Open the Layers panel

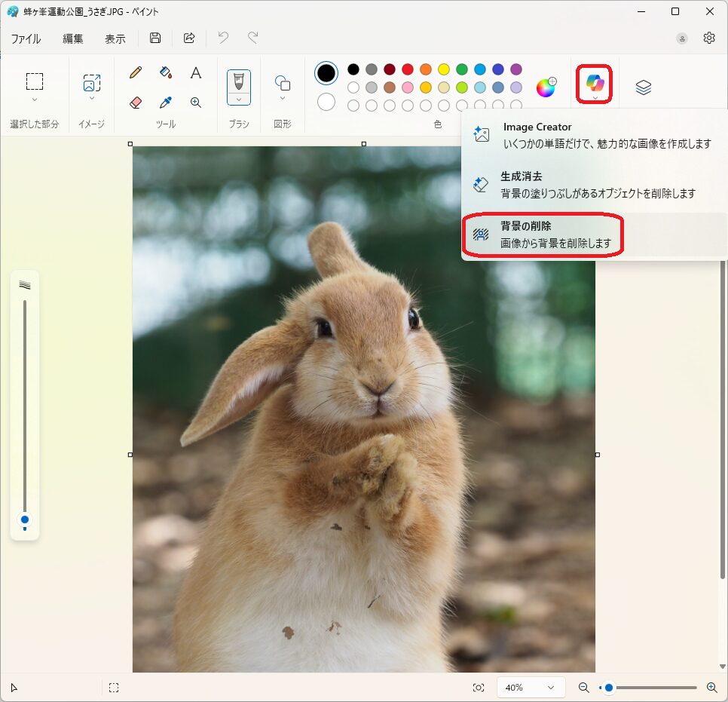tap(644, 87)
